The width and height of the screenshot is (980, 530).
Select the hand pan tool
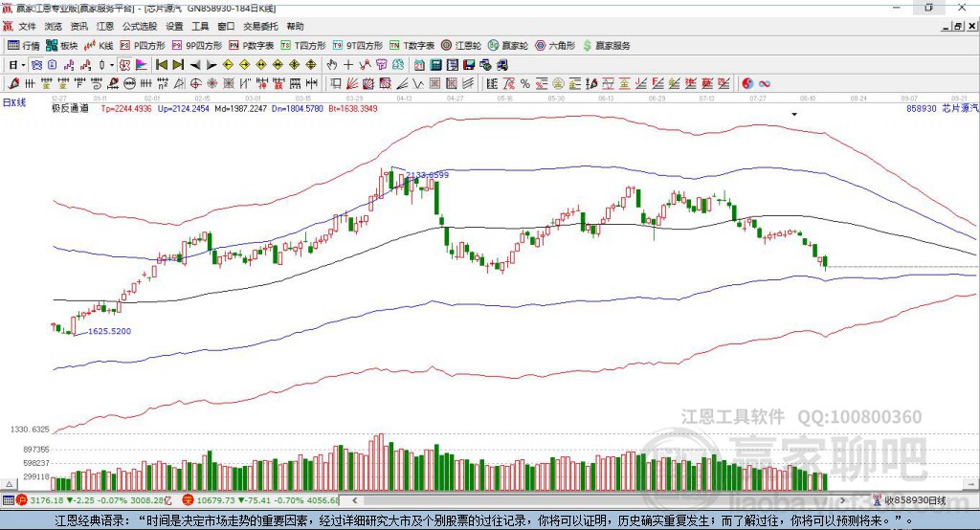331,64
